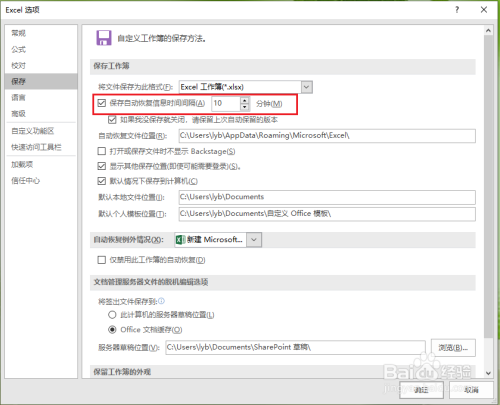
Task: Click the 默认个人模板位置 path field
Action: (327, 214)
